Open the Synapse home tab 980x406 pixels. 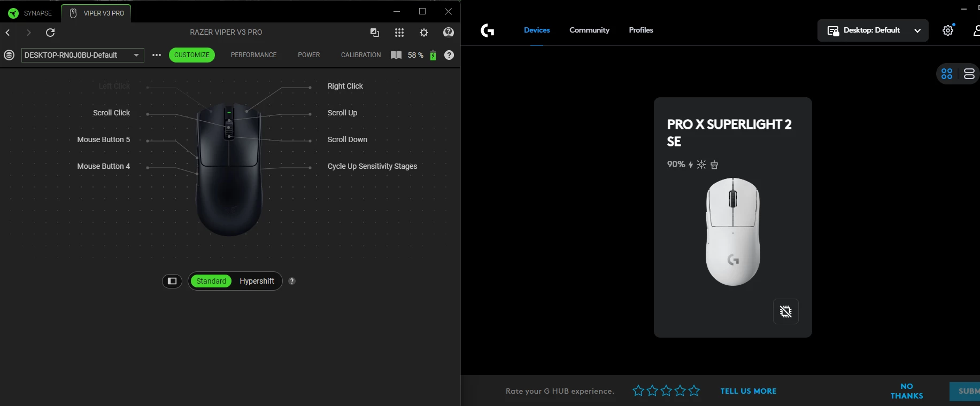30,13
